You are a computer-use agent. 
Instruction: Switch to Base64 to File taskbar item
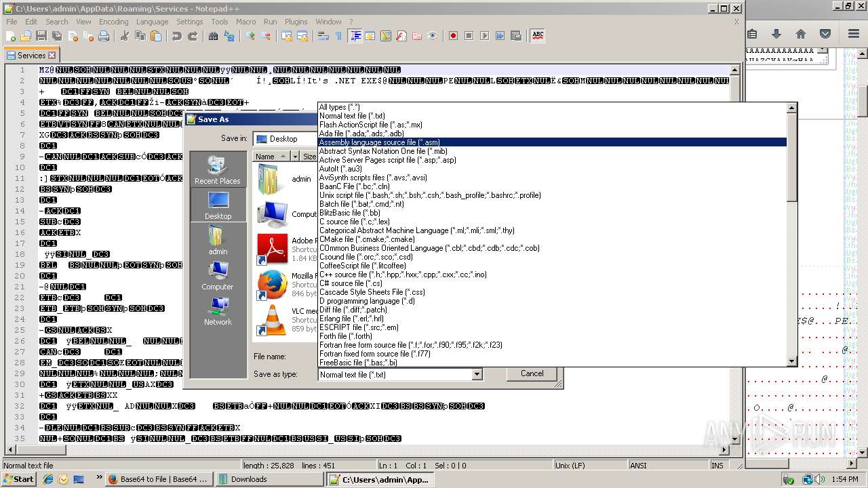tap(159, 479)
